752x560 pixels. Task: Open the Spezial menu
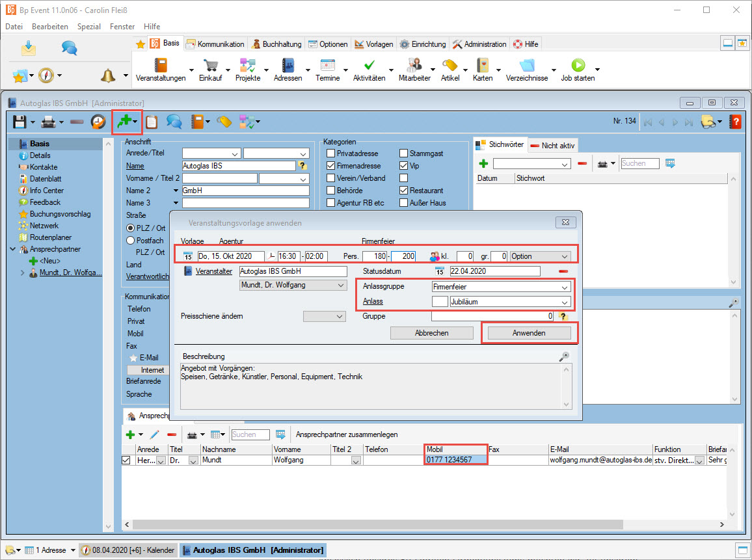pos(89,27)
